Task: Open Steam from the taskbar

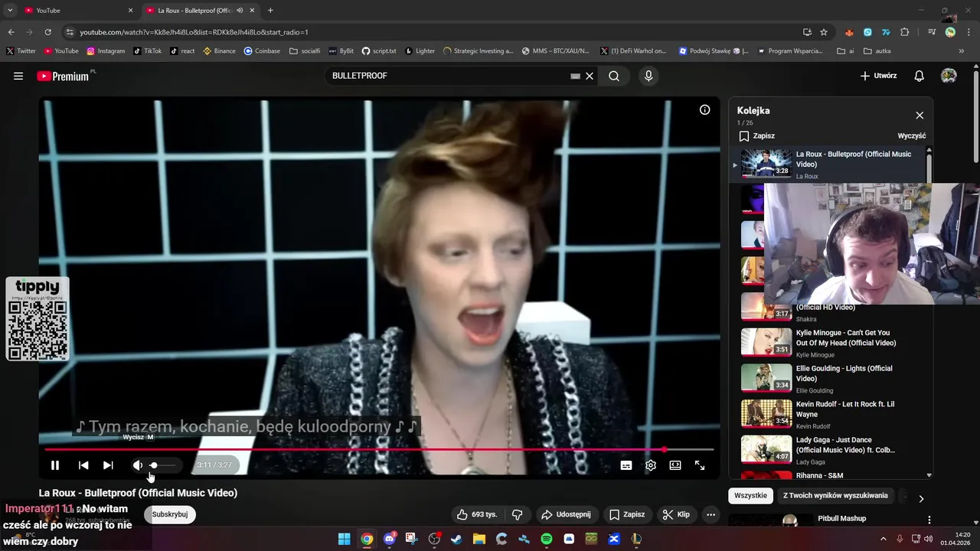Action: [456, 539]
